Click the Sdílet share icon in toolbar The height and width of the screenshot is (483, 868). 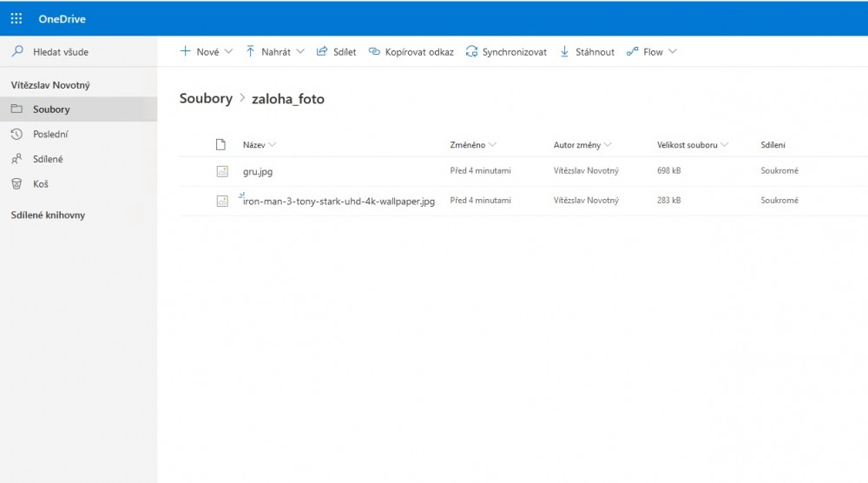pos(322,52)
